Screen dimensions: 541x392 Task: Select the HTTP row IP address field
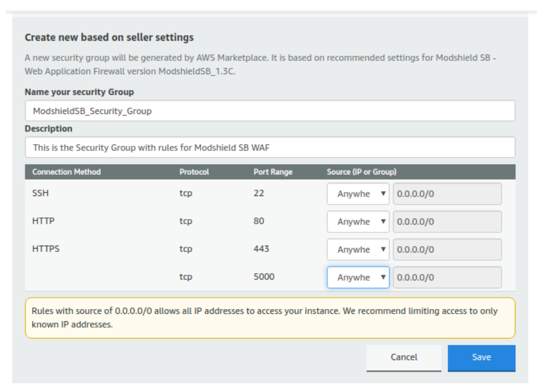coord(447,222)
